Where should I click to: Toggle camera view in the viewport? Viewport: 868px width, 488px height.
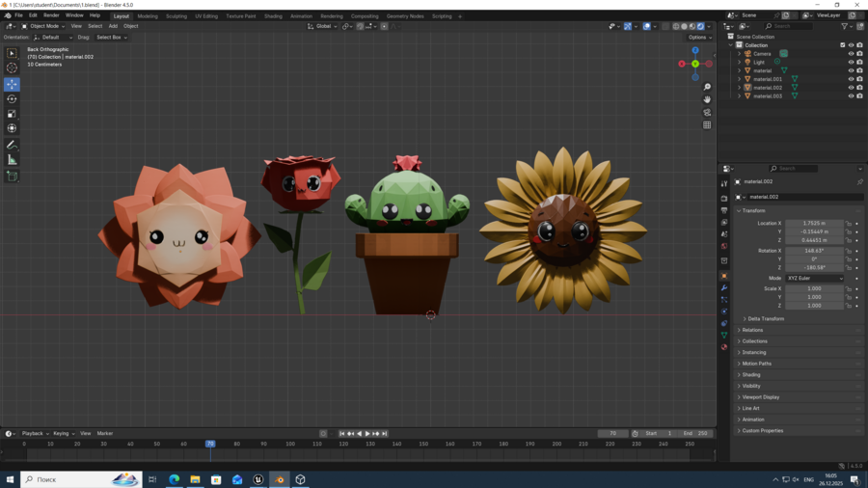tap(707, 112)
